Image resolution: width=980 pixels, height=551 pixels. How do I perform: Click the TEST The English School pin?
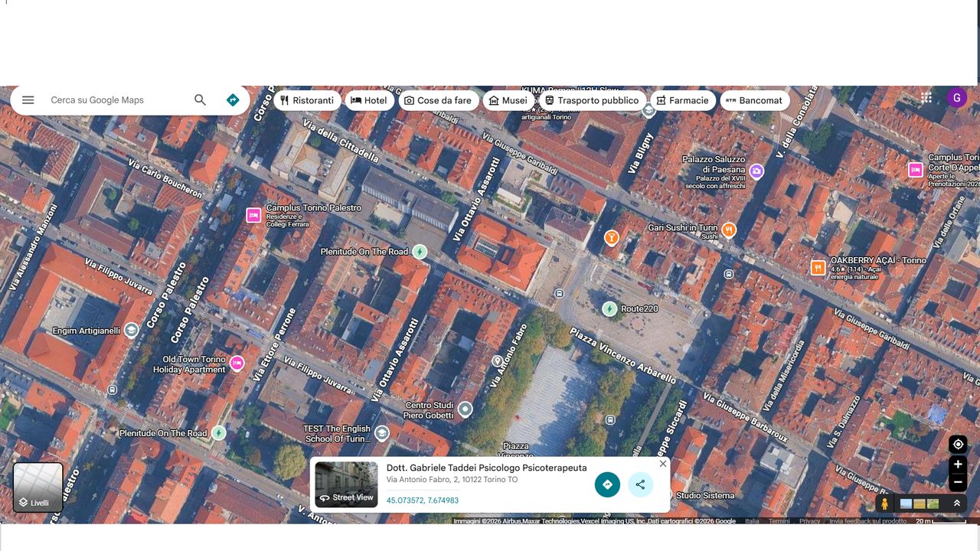pos(381,434)
